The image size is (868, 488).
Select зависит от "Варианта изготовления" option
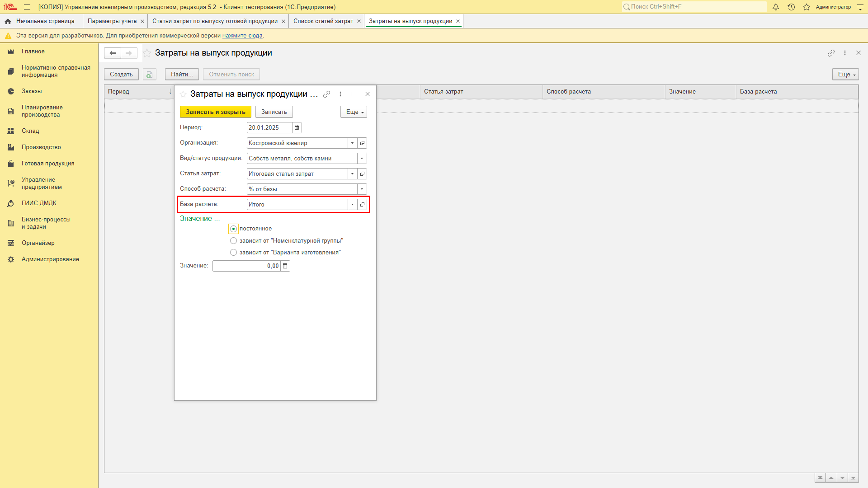coord(233,253)
